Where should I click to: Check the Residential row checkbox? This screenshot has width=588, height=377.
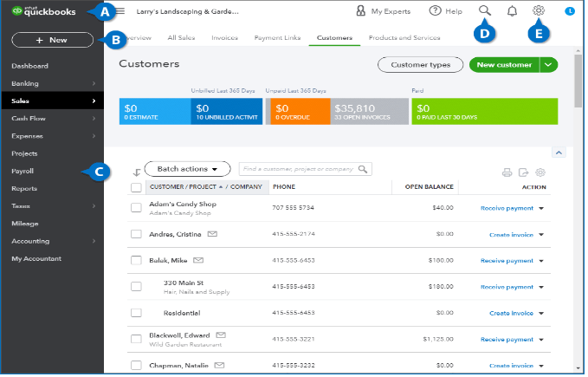[x=137, y=315]
